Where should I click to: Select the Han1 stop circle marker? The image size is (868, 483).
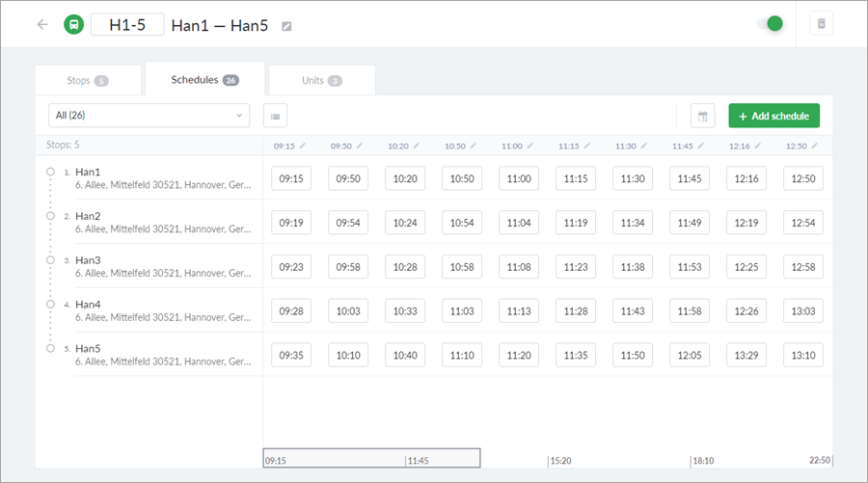[50, 172]
